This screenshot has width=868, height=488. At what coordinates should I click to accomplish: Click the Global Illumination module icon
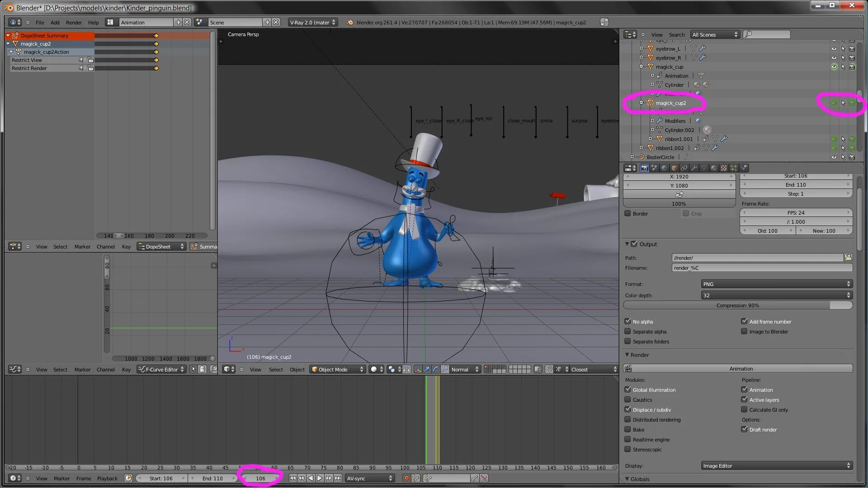[x=628, y=389]
